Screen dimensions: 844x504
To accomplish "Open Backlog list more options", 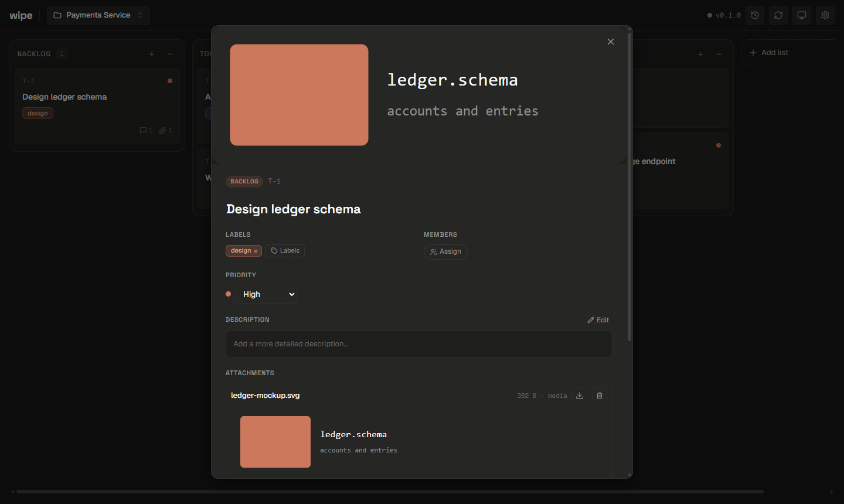I will pos(171,54).
